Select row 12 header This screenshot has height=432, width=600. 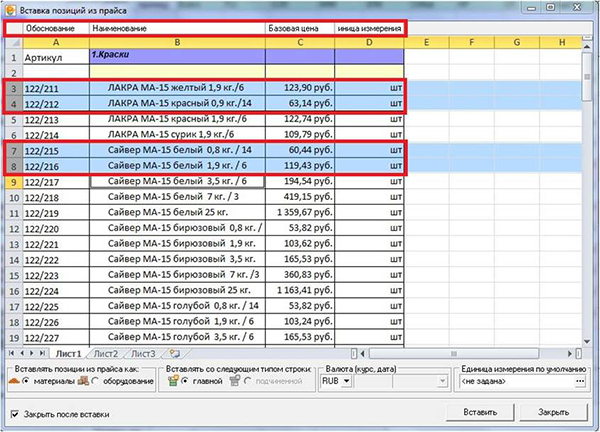coord(14,229)
